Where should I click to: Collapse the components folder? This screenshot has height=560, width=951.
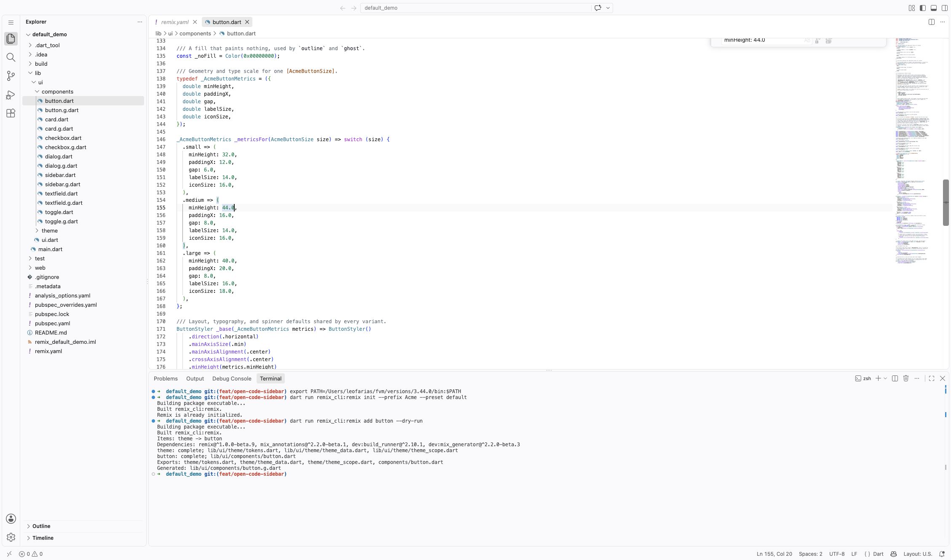37,91
